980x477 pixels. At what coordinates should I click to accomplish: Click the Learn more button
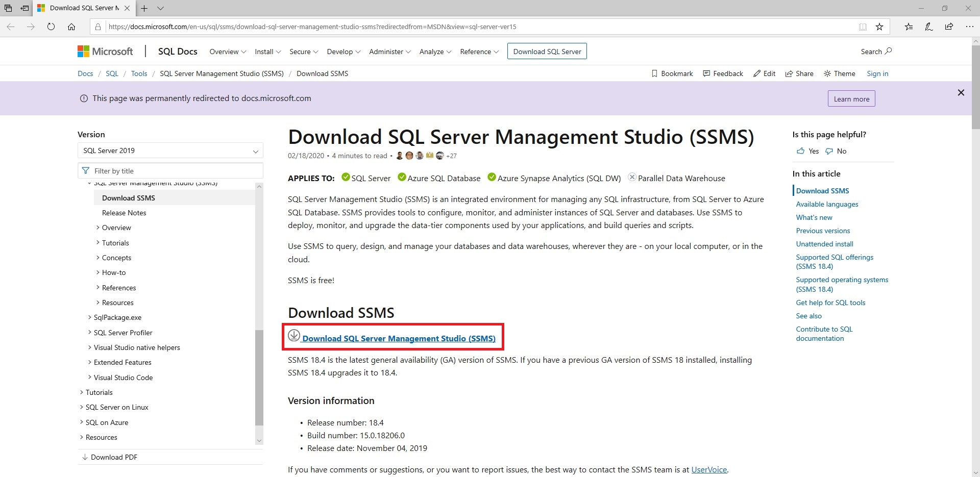coord(851,98)
